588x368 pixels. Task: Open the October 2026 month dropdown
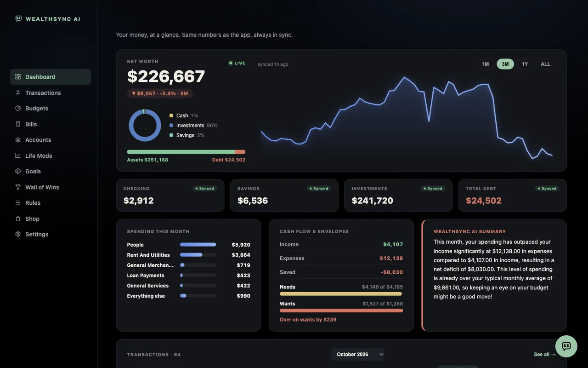point(358,354)
